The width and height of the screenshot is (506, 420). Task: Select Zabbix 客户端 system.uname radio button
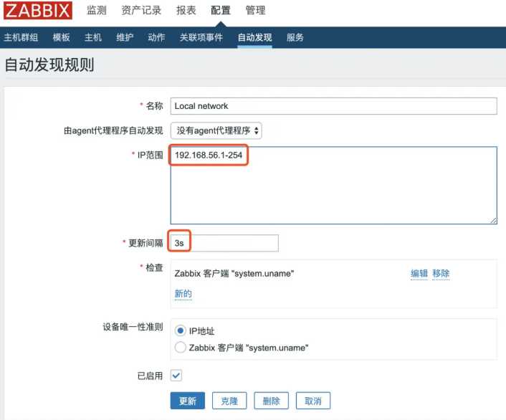pos(180,348)
